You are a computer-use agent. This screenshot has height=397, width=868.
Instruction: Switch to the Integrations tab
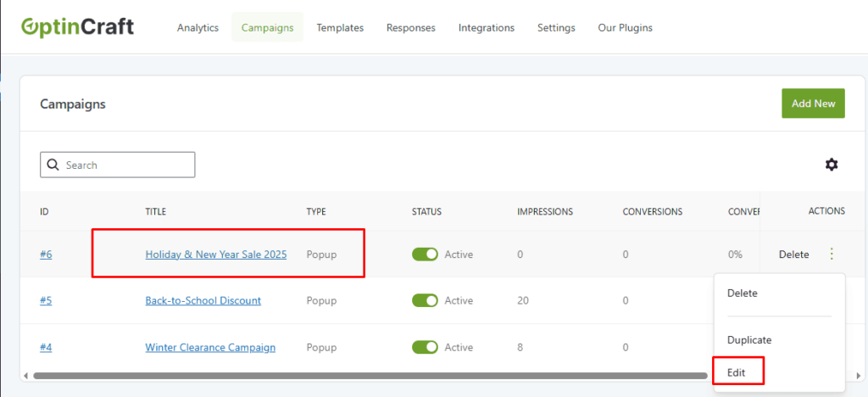tap(486, 28)
